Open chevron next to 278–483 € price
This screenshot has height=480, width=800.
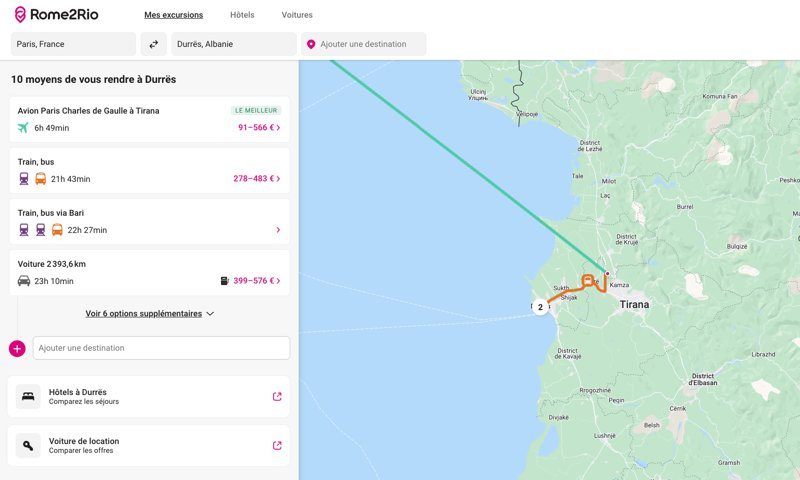click(278, 179)
